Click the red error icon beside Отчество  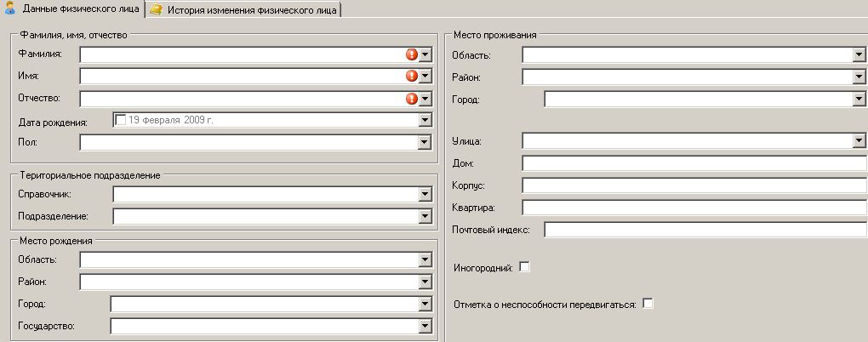(x=412, y=99)
